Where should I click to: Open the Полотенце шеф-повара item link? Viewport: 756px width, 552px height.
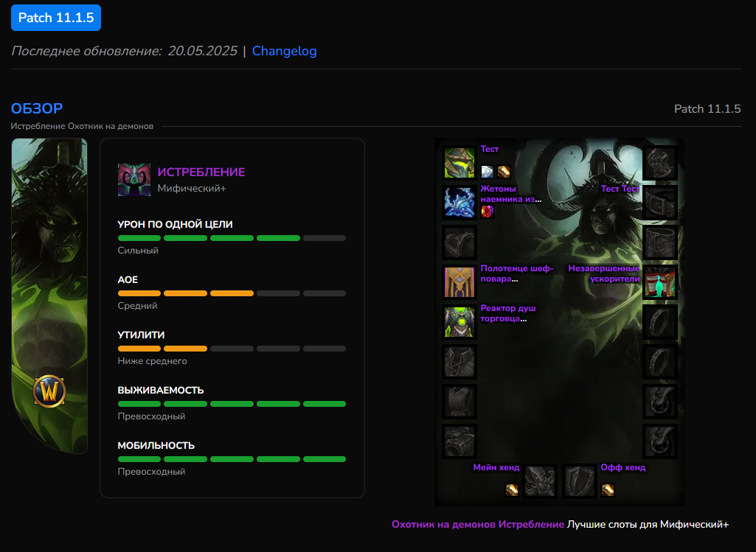pyautogui.click(x=517, y=273)
